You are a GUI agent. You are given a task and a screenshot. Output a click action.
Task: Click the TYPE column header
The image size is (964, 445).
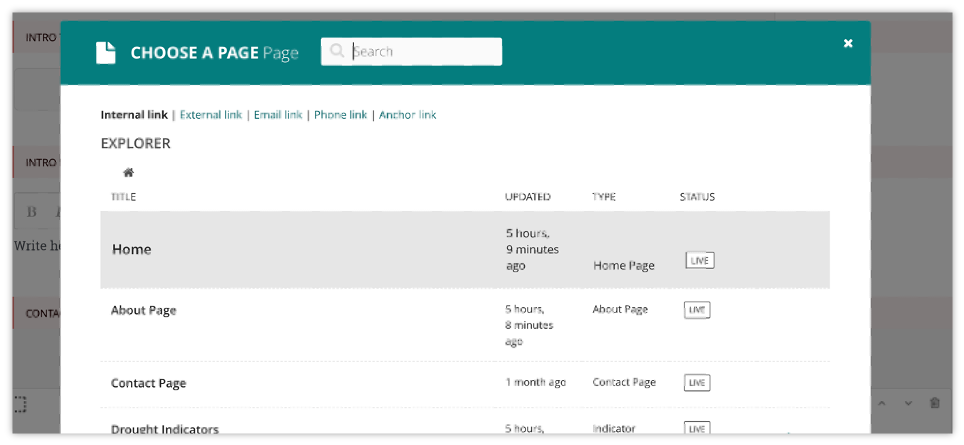point(604,197)
